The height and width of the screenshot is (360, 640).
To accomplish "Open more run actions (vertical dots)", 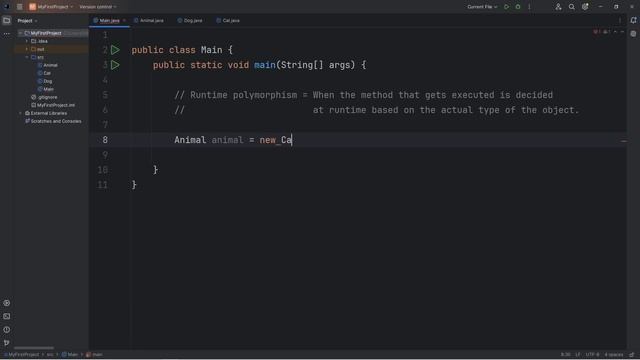I will (x=529, y=7).
